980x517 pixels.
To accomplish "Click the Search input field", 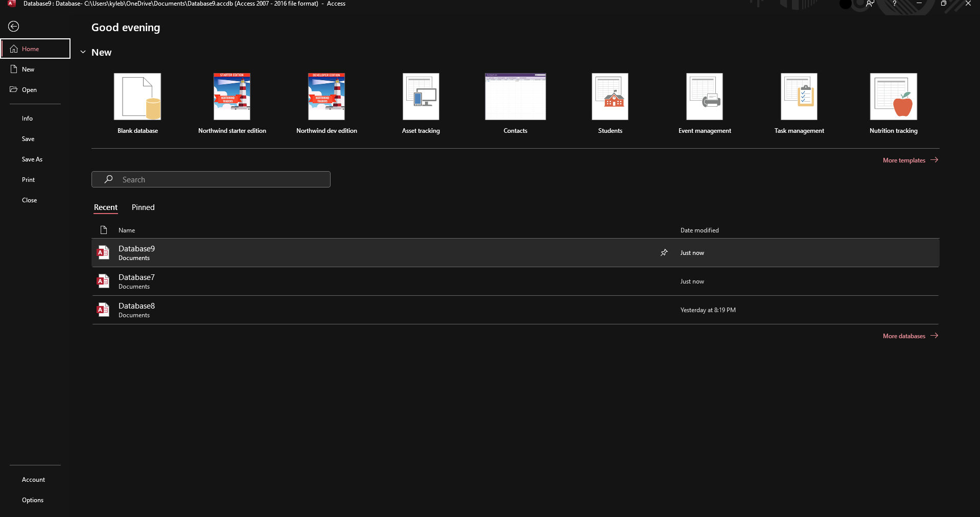I will [x=211, y=179].
